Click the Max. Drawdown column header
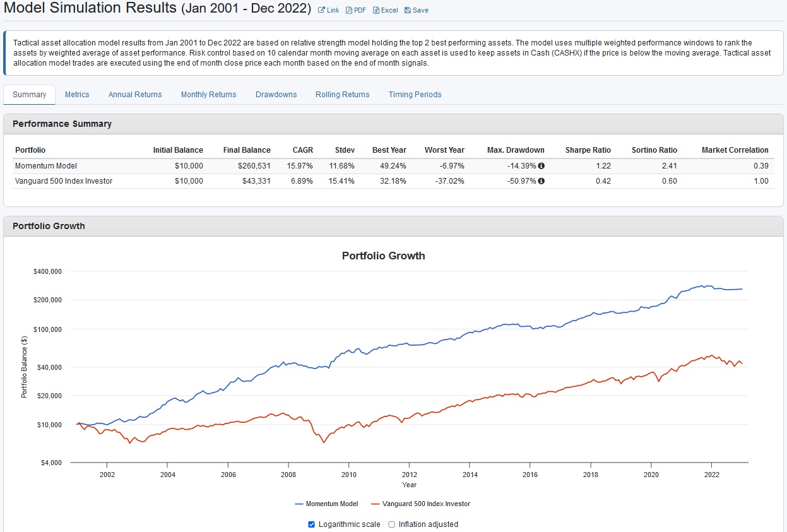The image size is (787, 532). 515,150
